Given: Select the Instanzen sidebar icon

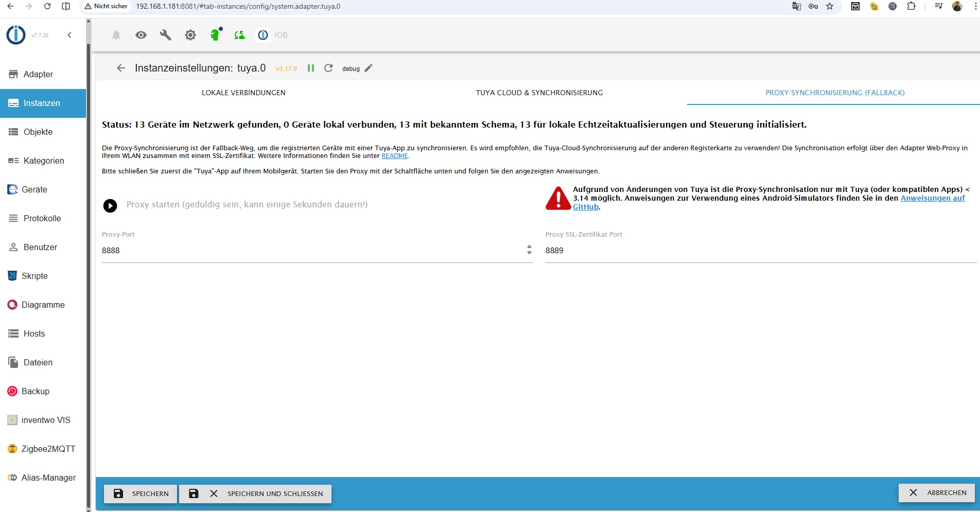Looking at the screenshot, I should (13, 103).
